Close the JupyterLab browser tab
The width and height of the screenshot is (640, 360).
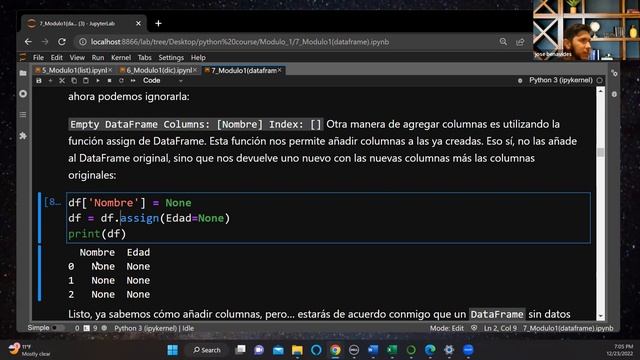coord(138,24)
